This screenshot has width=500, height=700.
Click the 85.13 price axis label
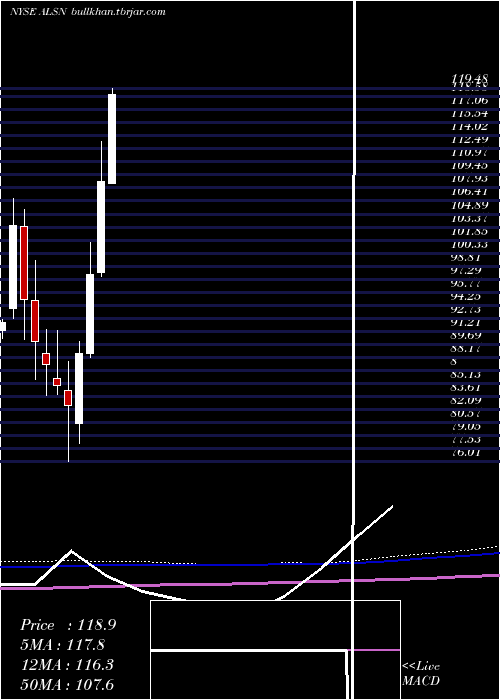(x=467, y=375)
